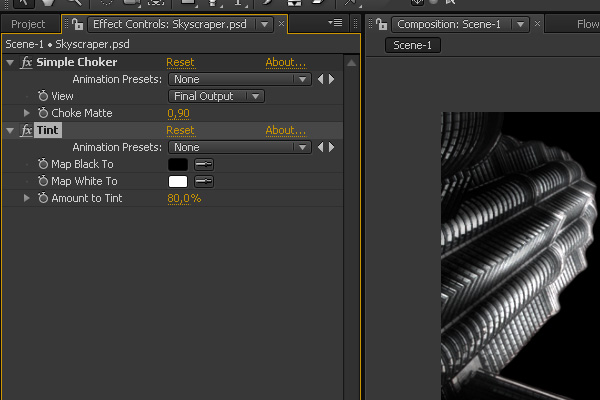Viewport: 600px width, 400px height.
Task: Click the skyscraper image in Composition viewer
Action: pos(520,256)
